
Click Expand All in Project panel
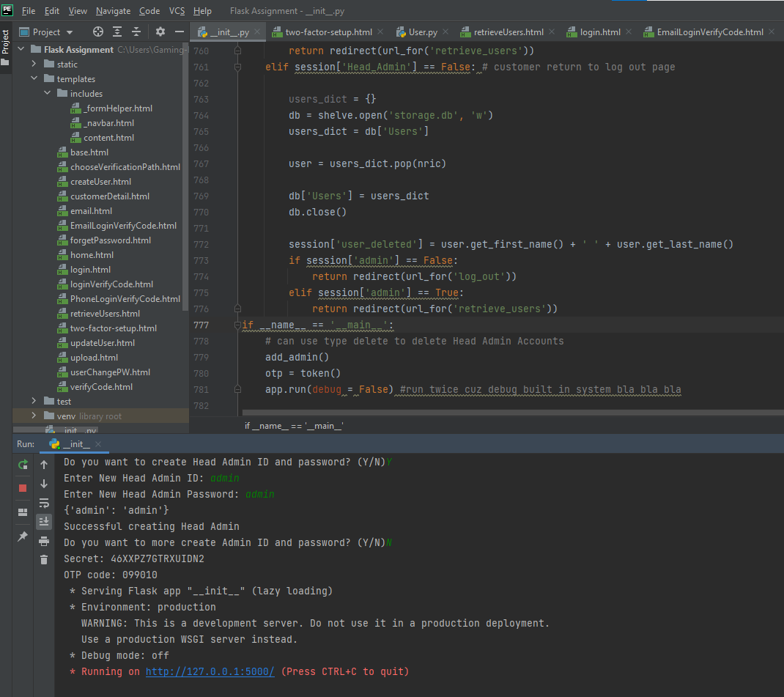(117, 32)
